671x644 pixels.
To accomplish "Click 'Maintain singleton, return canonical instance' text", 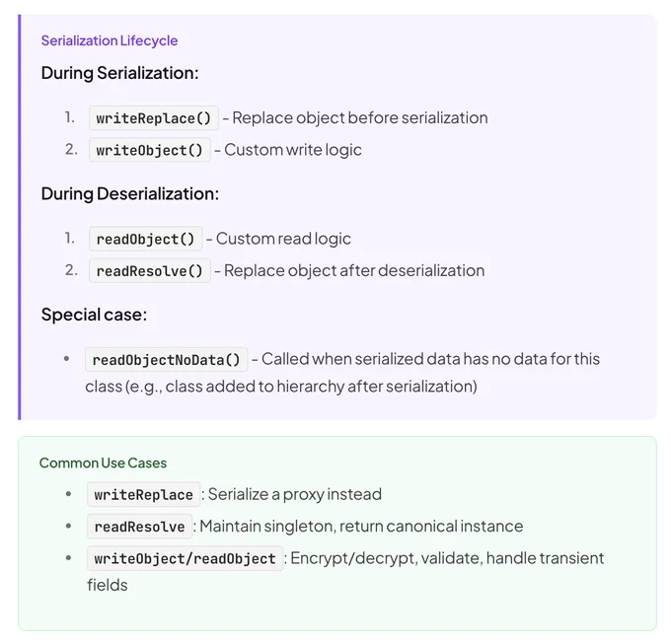I will (x=361, y=526).
